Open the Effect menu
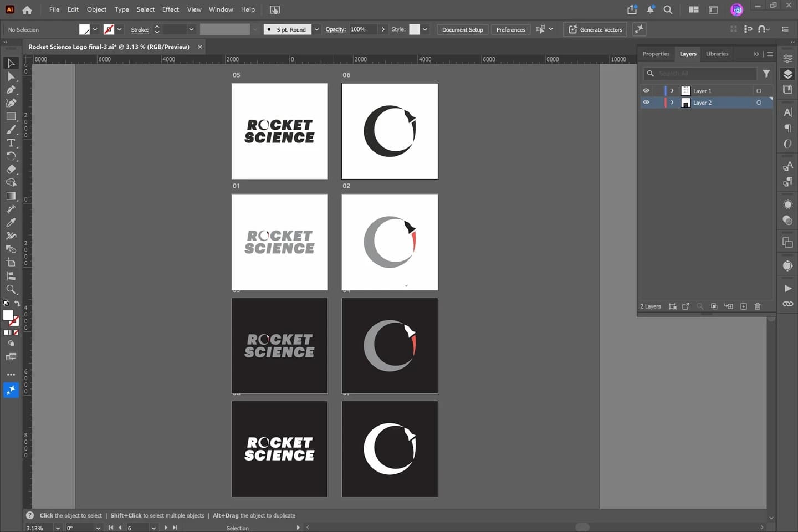The image size is (798, 532). pos(171,9)
